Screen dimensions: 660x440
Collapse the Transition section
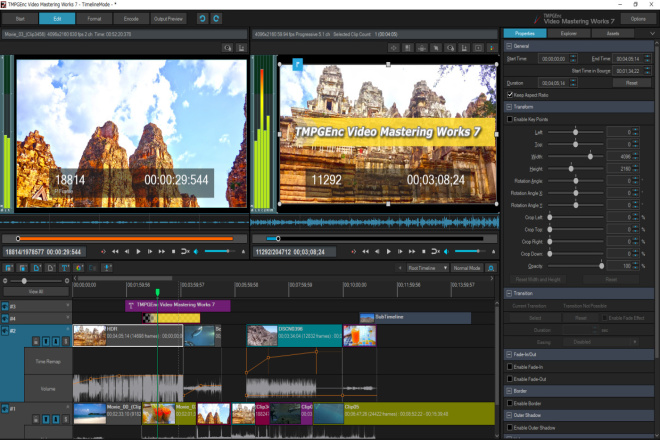[x=509, y=293]
